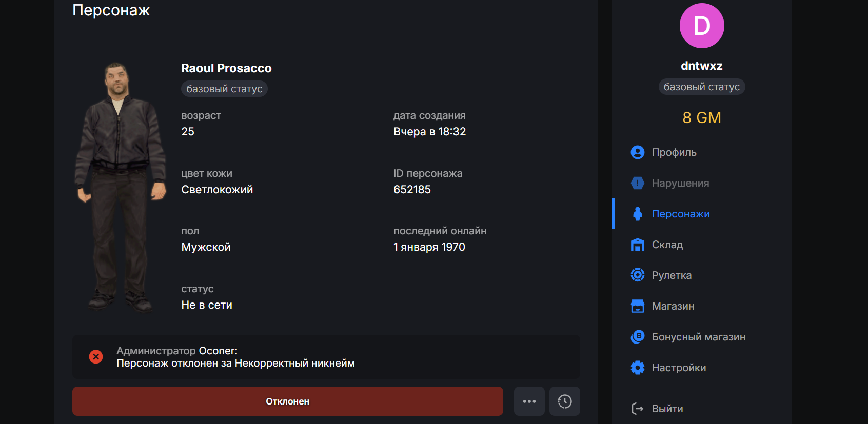Screen dimensions: 868x424
Task: Go to the Склад menu item
Action: (667, 245)
